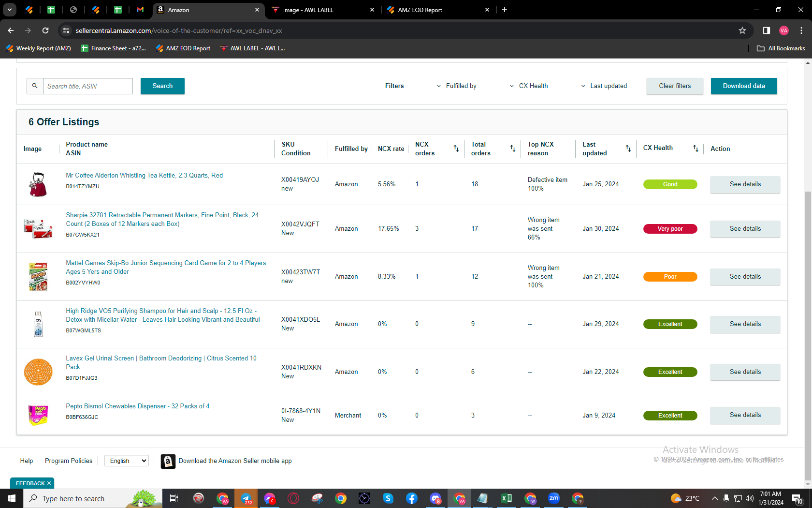
Task: Click the Good CX Health badge
Action: [x=670, y=184]
